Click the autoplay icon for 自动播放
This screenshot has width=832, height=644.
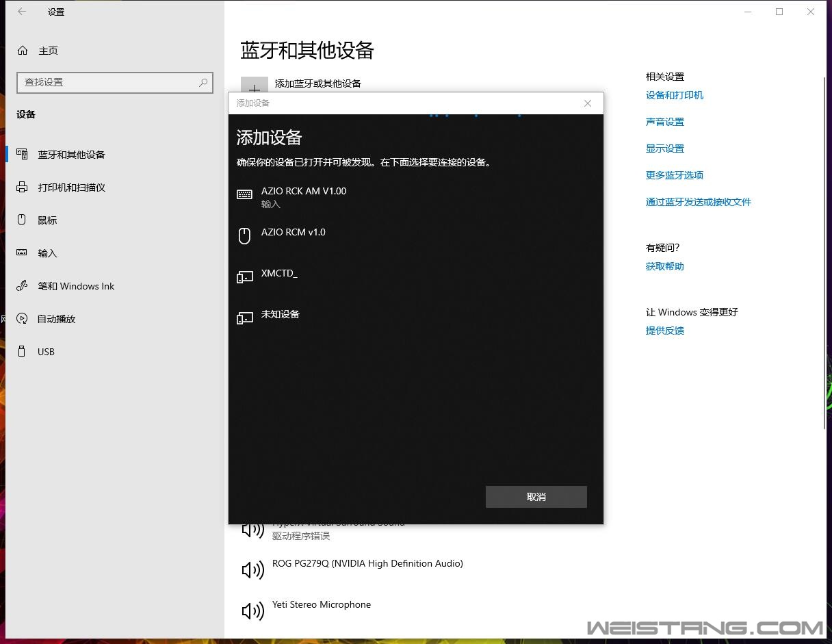click(22, 318)
